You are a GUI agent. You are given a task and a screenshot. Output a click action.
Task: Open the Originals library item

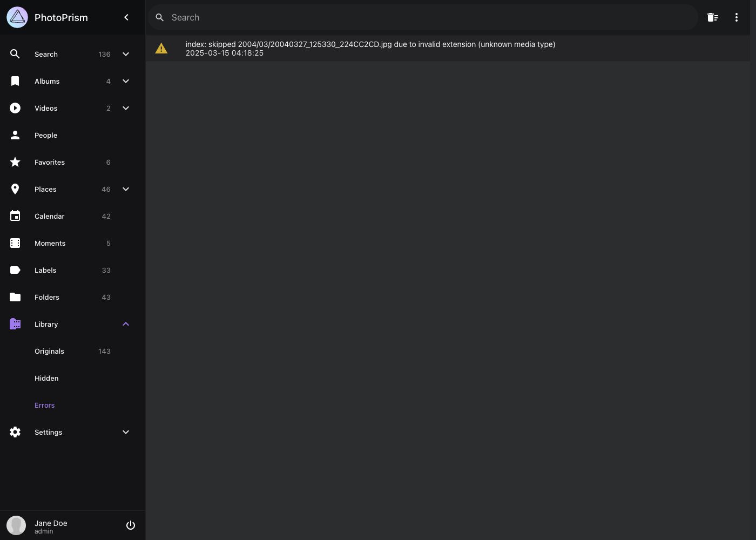point(49,351)
